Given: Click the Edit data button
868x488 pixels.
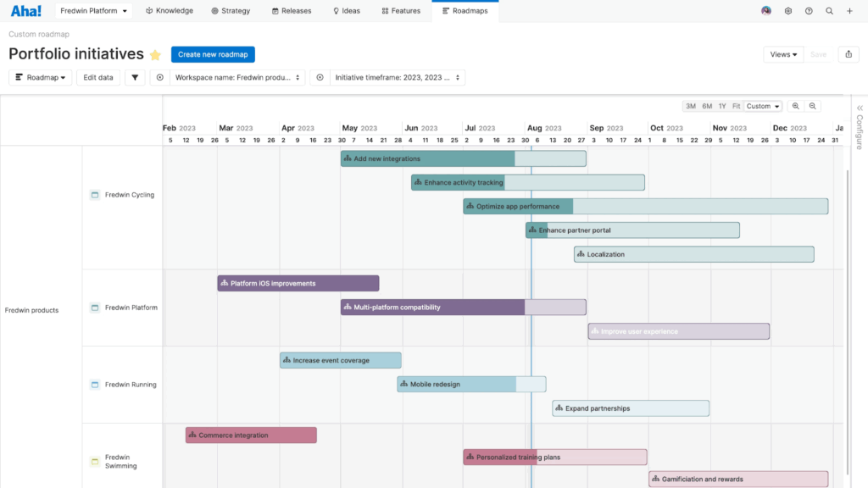Looking at the screenshot, I should [98, 77].
